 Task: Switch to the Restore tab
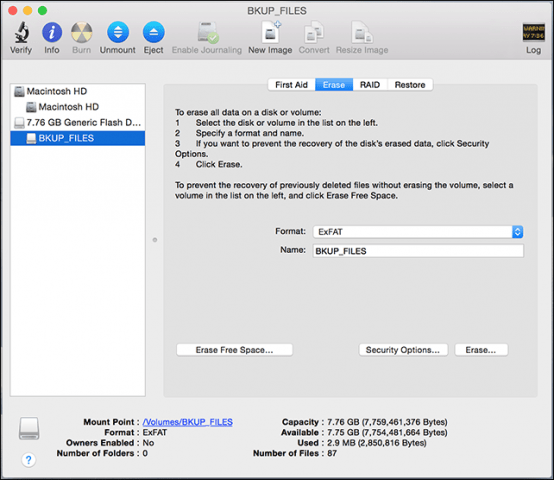410,85
